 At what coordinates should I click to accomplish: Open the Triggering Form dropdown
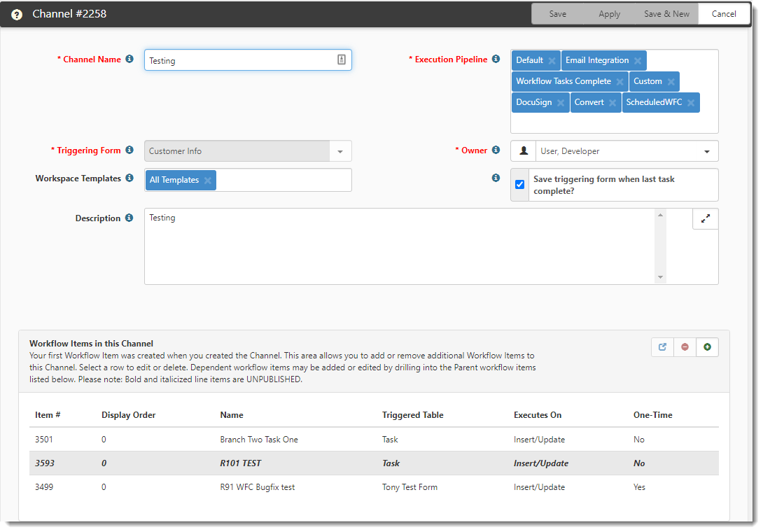(340, 151)
